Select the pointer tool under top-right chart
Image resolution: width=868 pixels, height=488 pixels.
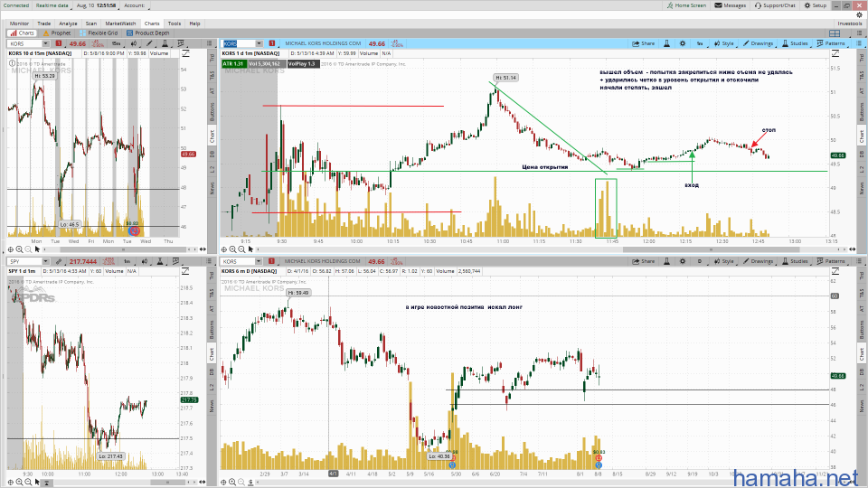pyautogui.click(x=250, y=249)
